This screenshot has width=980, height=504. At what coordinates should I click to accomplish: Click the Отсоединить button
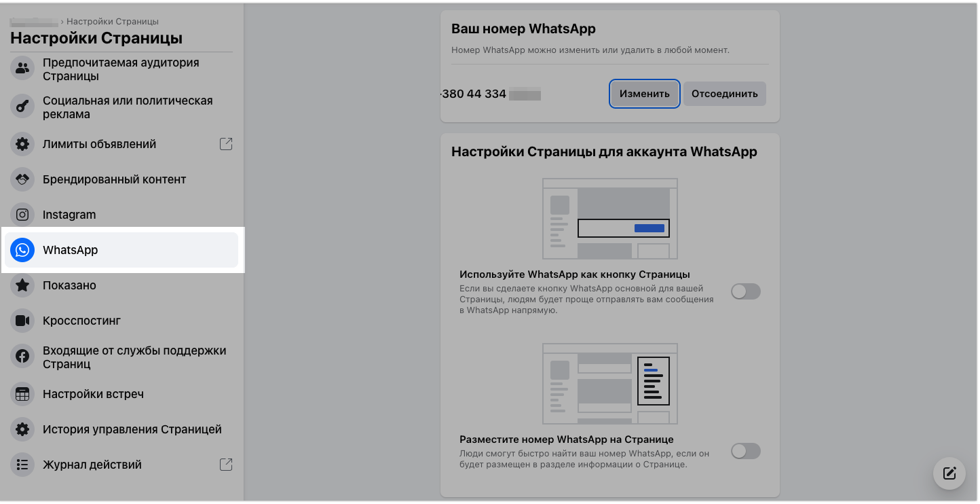pos(725,94)
